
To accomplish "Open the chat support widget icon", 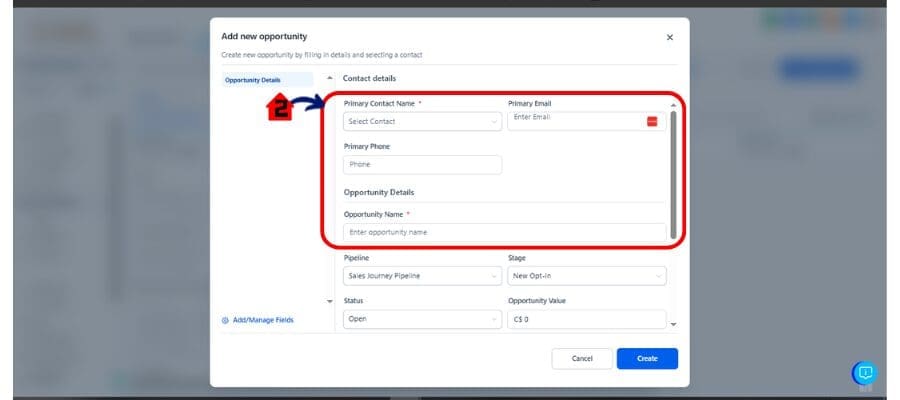I will tap(865, 373).
